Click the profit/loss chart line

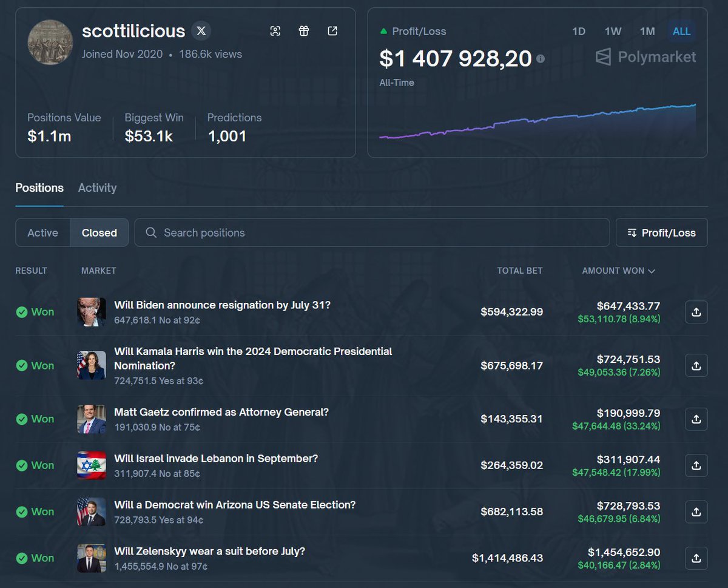point(538,121)
